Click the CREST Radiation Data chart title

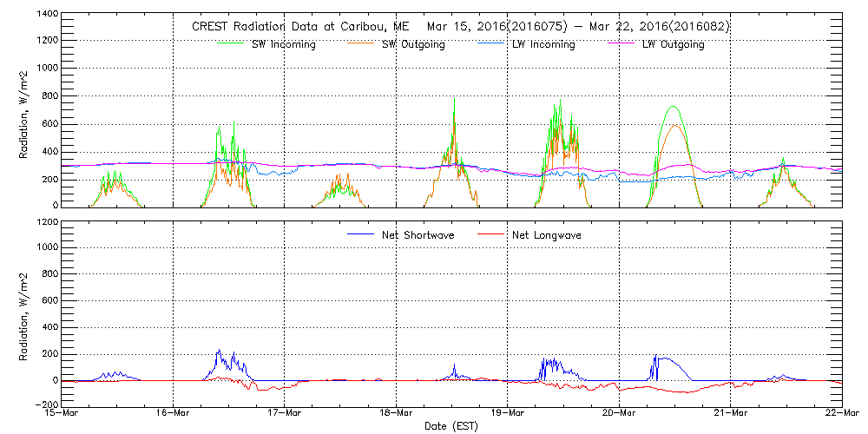pos(460,27)
